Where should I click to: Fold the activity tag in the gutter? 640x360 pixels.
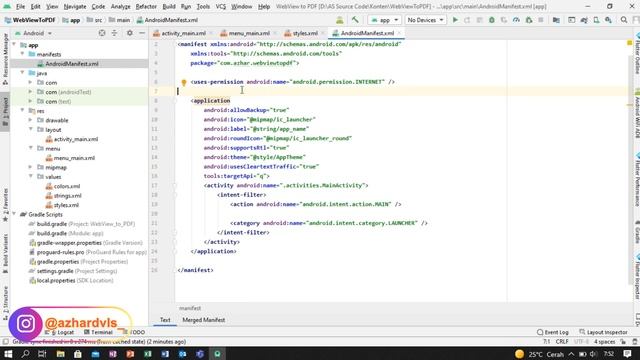click(175, 186)
